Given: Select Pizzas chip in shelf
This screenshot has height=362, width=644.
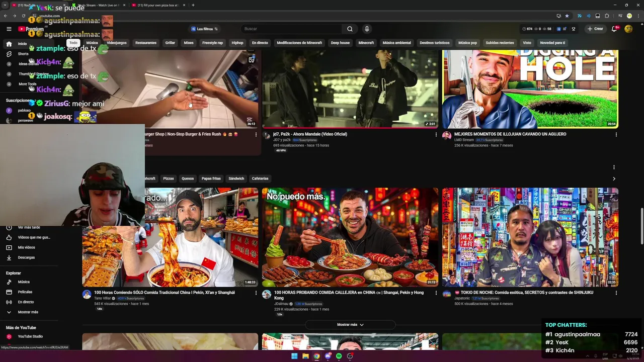Looking at the screenshot, I should (169, 178).
